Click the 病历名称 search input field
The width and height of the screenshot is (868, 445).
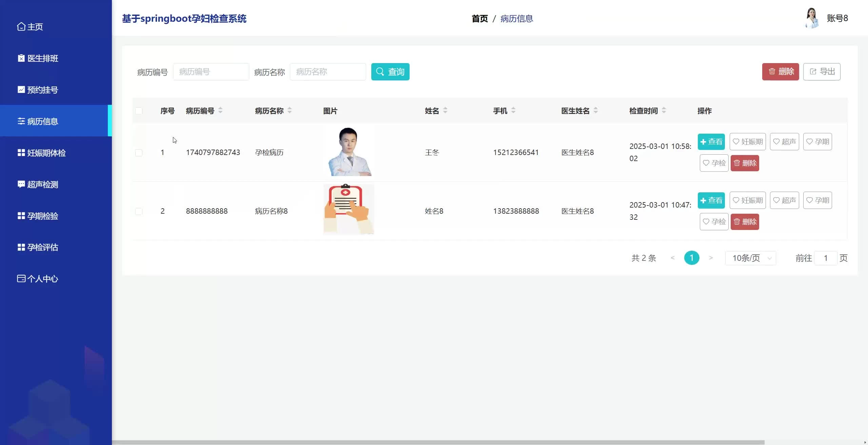click(x=328, y=72)
